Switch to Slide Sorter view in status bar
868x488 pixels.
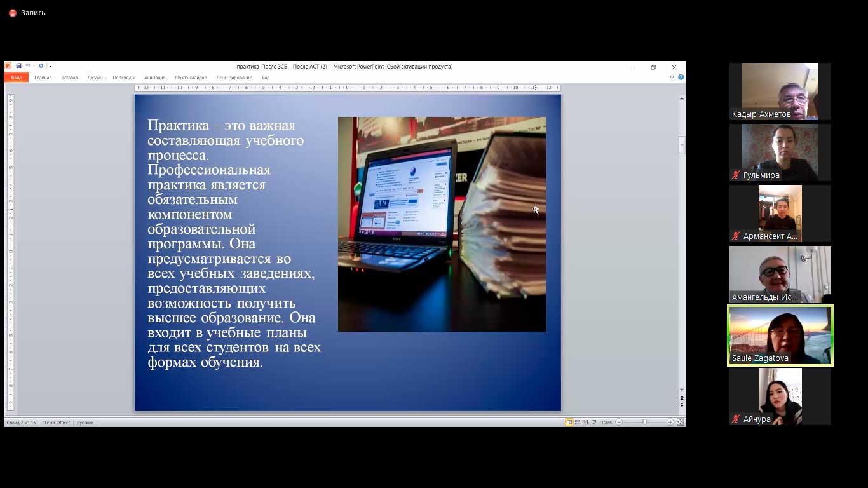578,423
